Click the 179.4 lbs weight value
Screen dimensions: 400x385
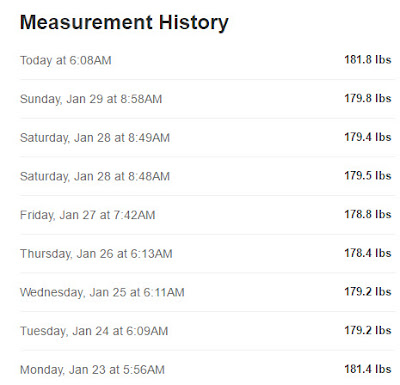[x=368, y=137]
